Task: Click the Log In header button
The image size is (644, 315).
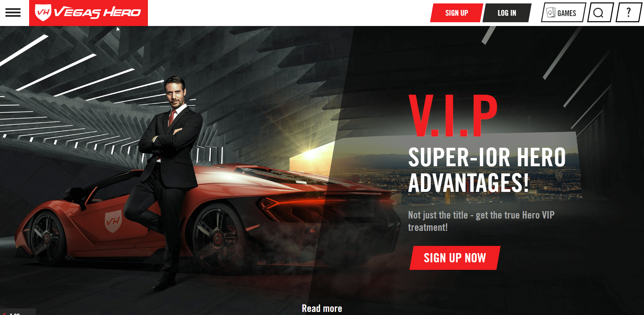Action: pos(507,13)
